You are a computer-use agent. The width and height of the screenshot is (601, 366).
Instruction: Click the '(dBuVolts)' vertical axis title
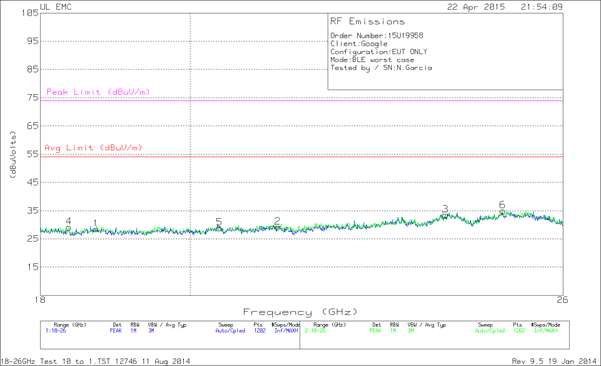(x=13, y=155)
